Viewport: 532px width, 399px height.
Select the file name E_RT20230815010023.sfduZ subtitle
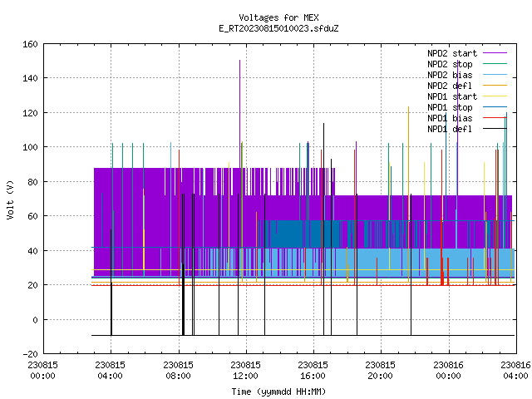click(278, 28)
